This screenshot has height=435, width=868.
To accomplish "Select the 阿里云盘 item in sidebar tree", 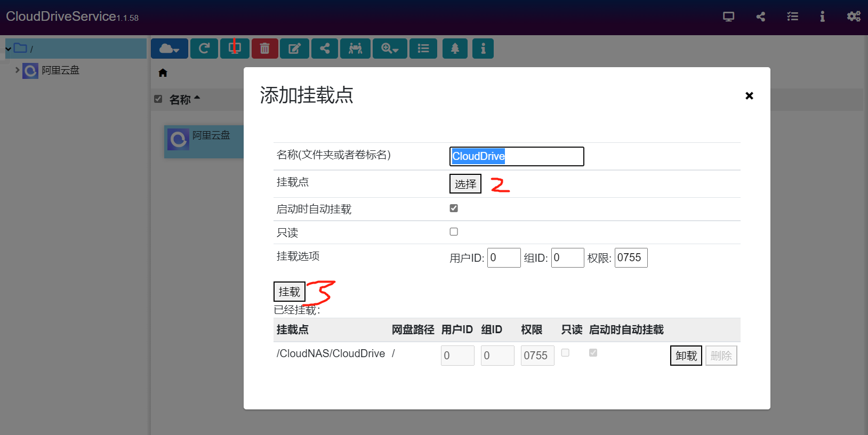I will tap(60, 70).
